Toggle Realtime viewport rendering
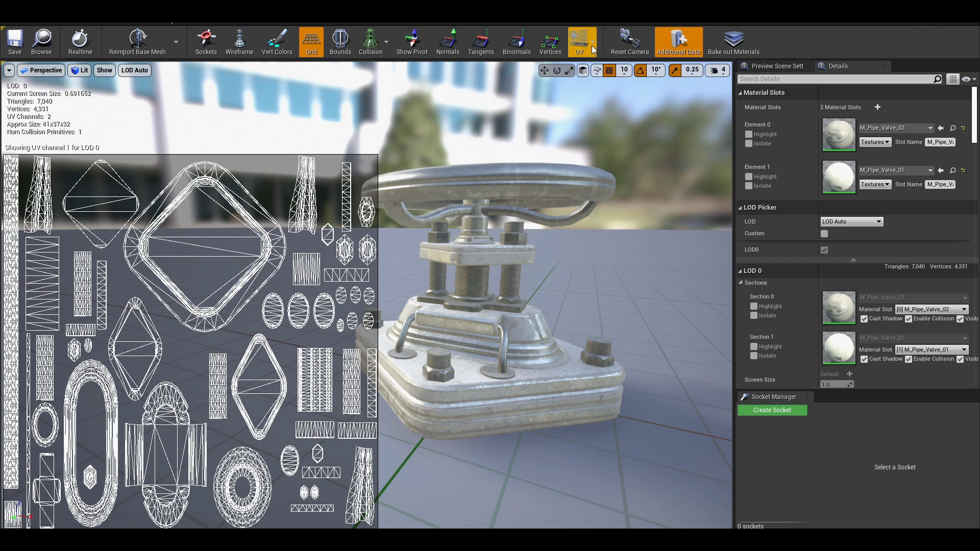 coord(80,42)
